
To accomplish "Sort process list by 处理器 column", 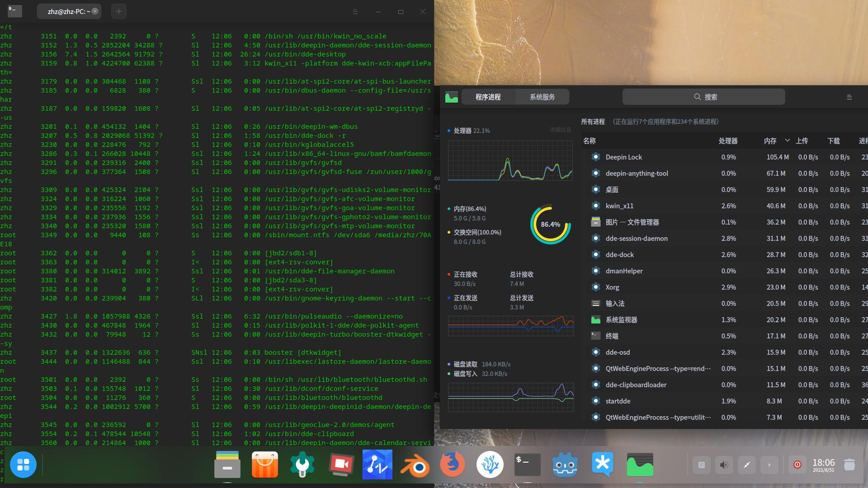I will (728, 141).
